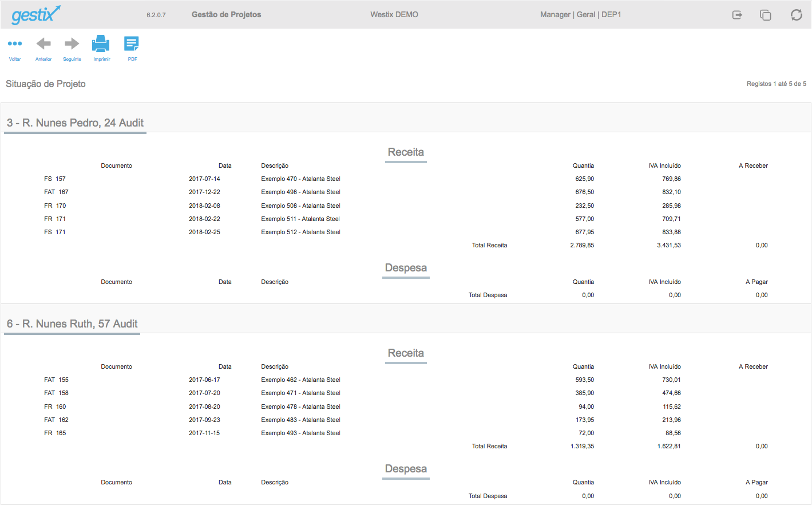
Task: Click date 2018-02-25
Action: click(204, 232)
